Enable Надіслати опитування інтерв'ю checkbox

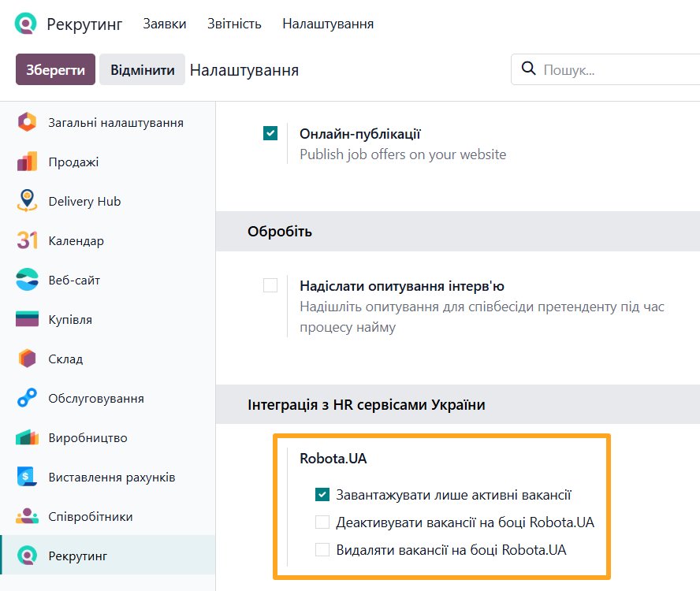(270, 284)
